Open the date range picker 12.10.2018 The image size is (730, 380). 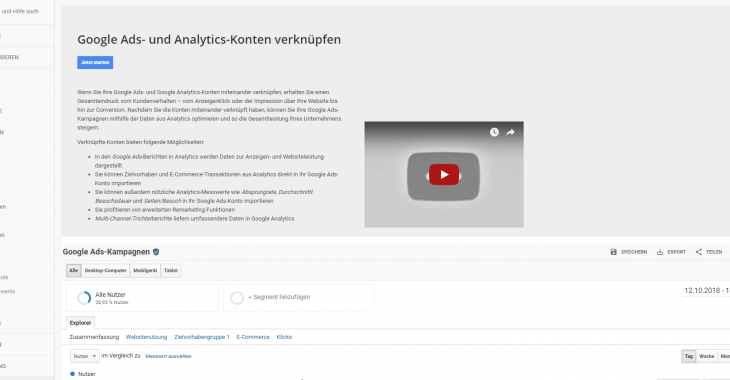[x=706, y=291]
